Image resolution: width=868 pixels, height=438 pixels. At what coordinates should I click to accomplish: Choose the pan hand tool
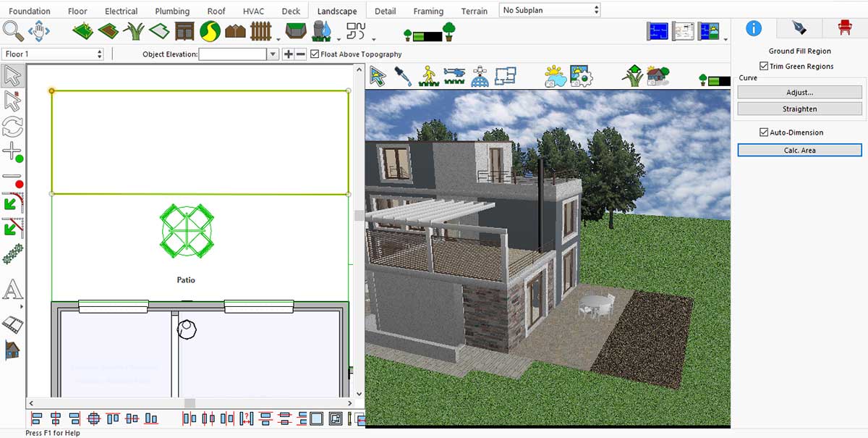[x=38, y=31]
